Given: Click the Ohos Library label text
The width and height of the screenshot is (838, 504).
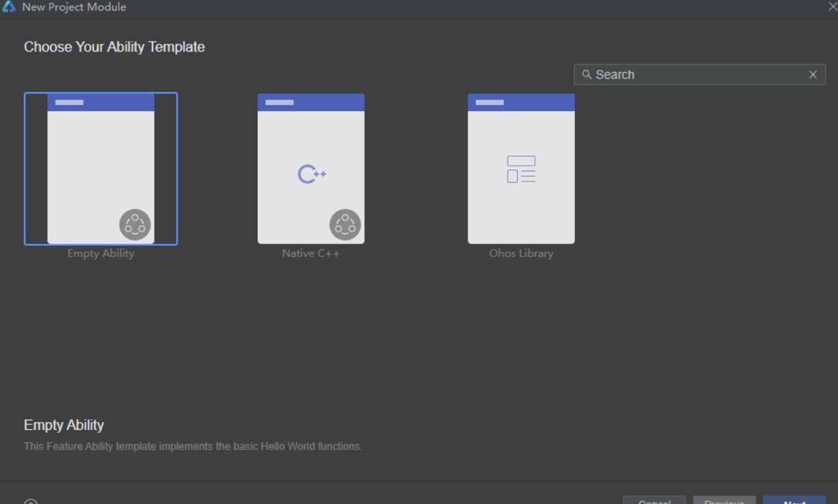Looking at the screenshot, I should (521, 253).
